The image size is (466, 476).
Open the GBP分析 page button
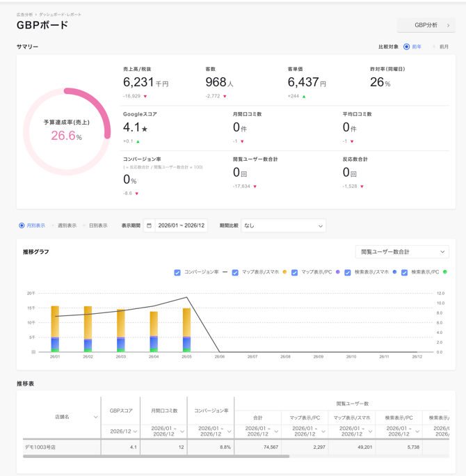pyautogui.click(x=426, y=25)
